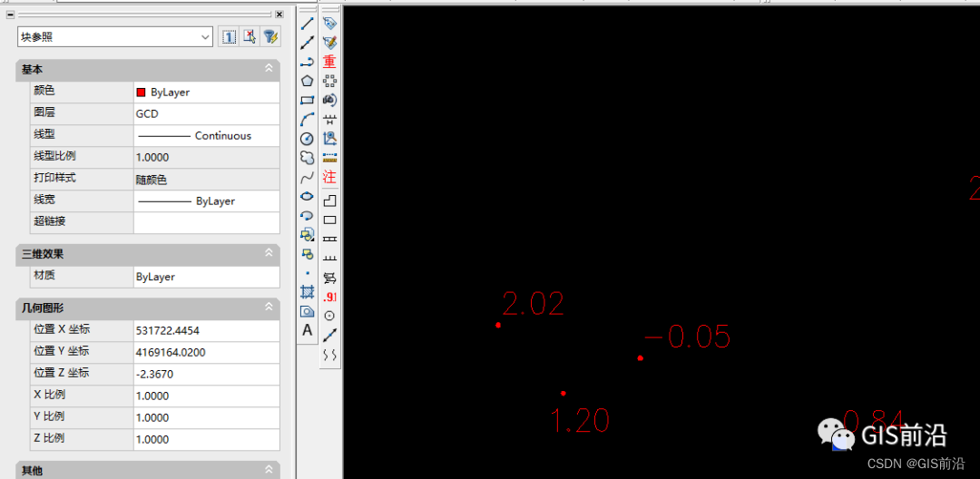
Task: Click the 位置 Z 坐标 value -2.3670
Action: [x=206, y=375]
